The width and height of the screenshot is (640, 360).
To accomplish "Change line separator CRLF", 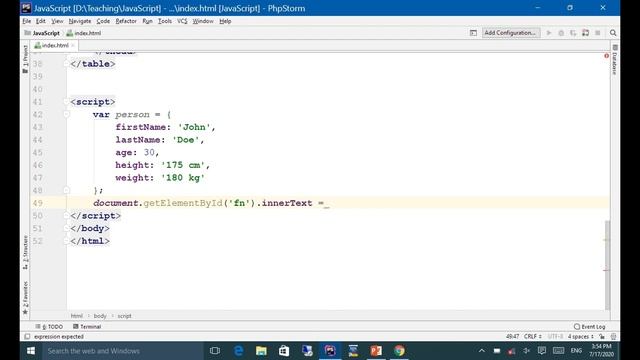I will tap(533, 336).
